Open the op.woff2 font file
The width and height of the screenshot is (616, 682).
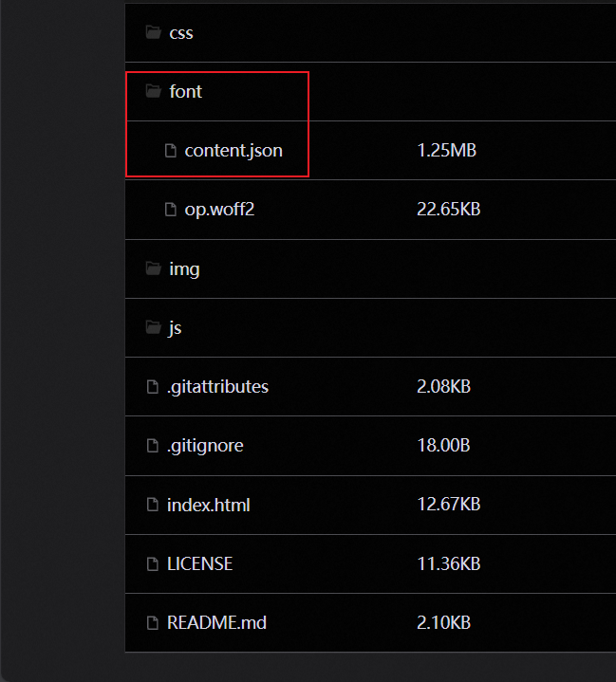[220, 210]
